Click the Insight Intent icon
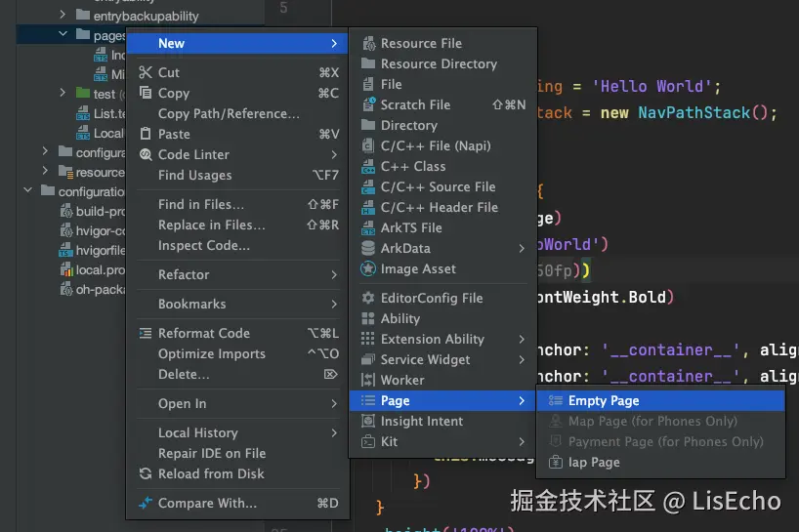799x532 pixels. click(x=368, y=421)
